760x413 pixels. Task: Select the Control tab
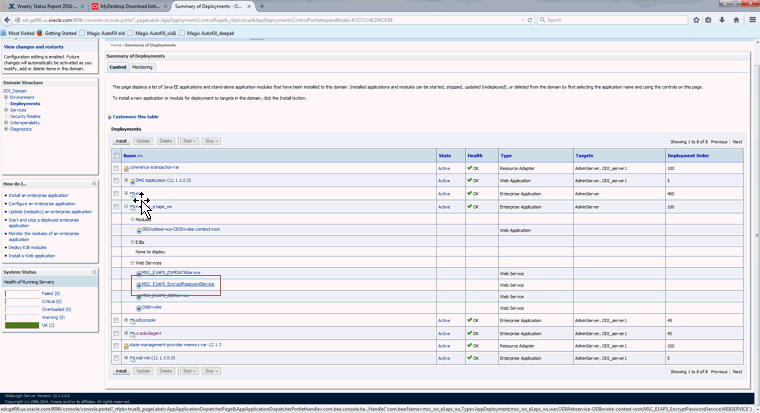[118, 67]
